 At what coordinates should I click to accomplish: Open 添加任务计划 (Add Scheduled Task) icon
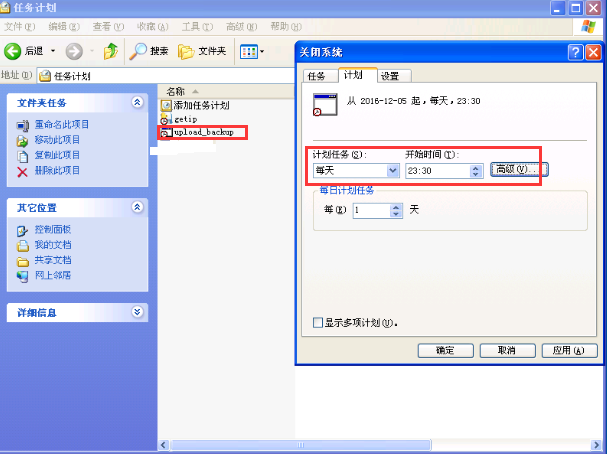point(166,105)
